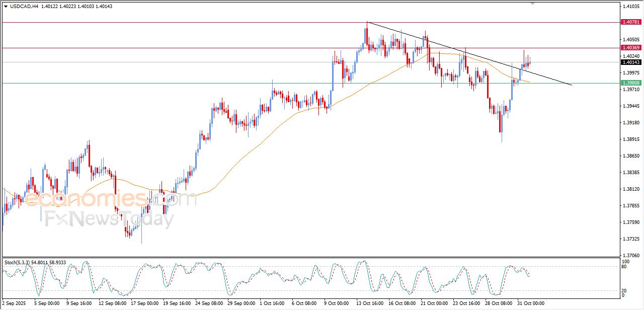The image size is (644, 310).
Task: Click the 1.37060 price scale value
Action: (x=630, y=255)
